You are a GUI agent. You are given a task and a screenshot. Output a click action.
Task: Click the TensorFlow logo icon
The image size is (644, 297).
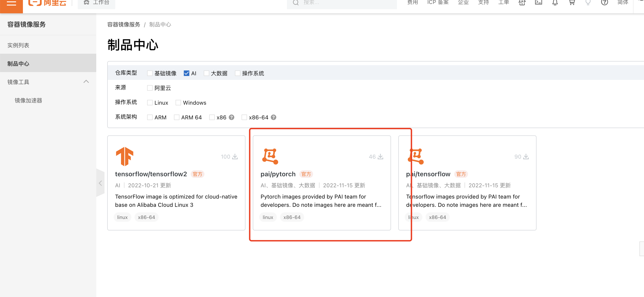click(x=124, y=156)
